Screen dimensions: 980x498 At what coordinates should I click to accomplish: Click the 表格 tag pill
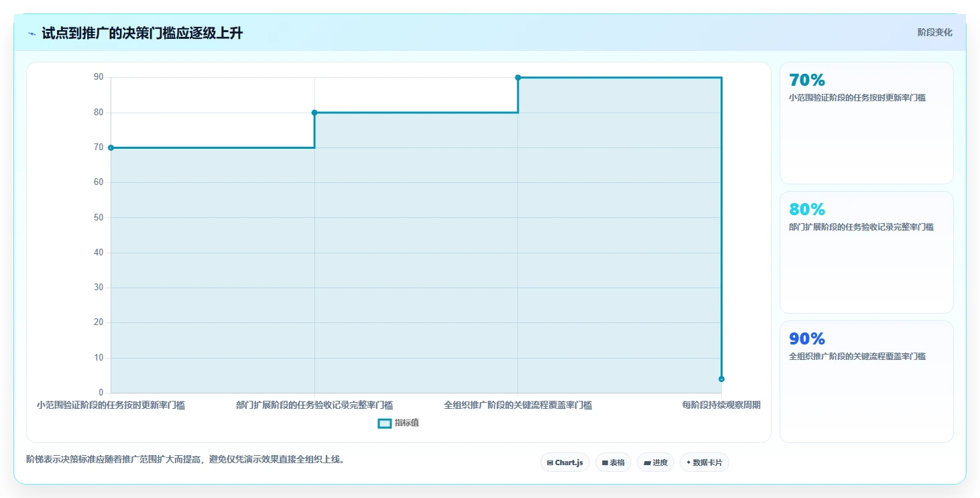(x=613, y=462)
